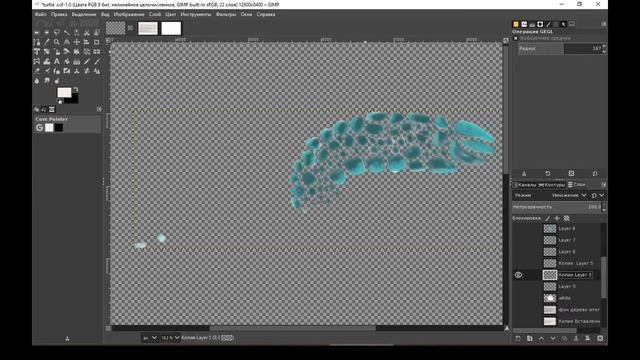Reset colors to default black and white

click(59, 101)
